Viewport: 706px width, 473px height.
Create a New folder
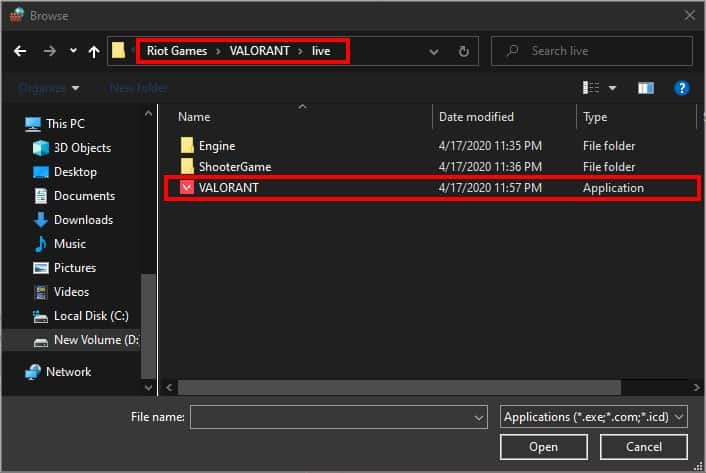tap(139, 88)
